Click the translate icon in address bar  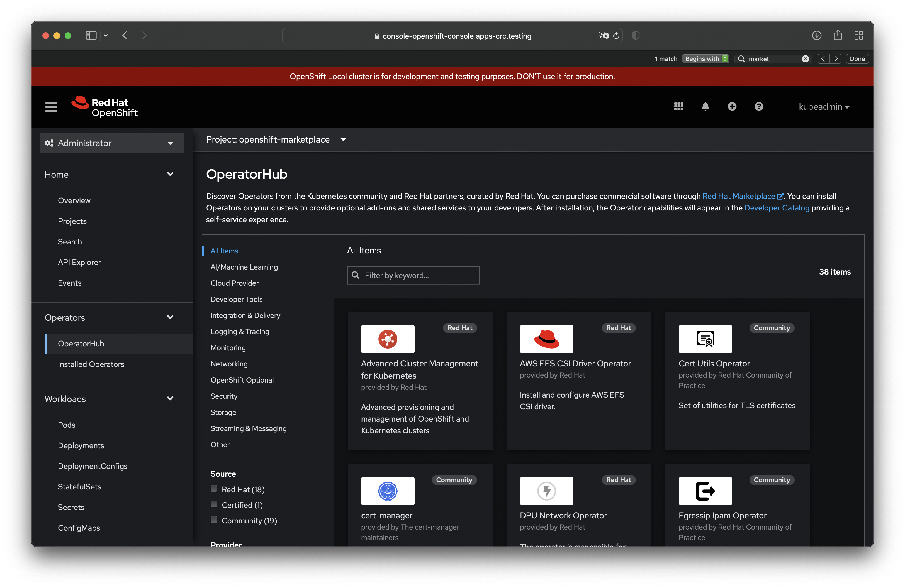pyautogui.click(x=604, y=36)
